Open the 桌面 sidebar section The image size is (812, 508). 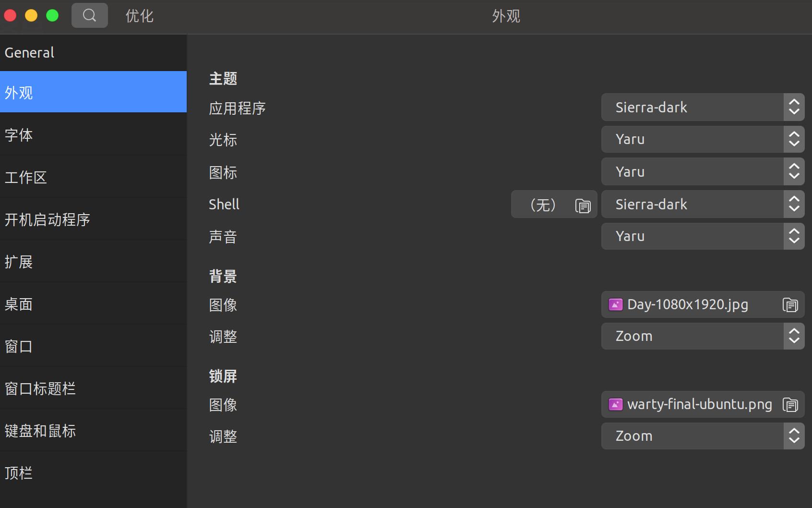(x=93, y=304)
